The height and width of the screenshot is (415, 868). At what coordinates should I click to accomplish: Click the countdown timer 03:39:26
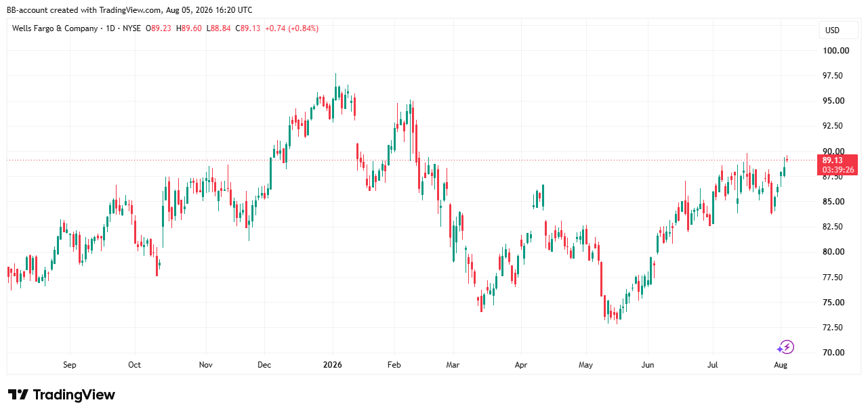click(x=838, y=169)
